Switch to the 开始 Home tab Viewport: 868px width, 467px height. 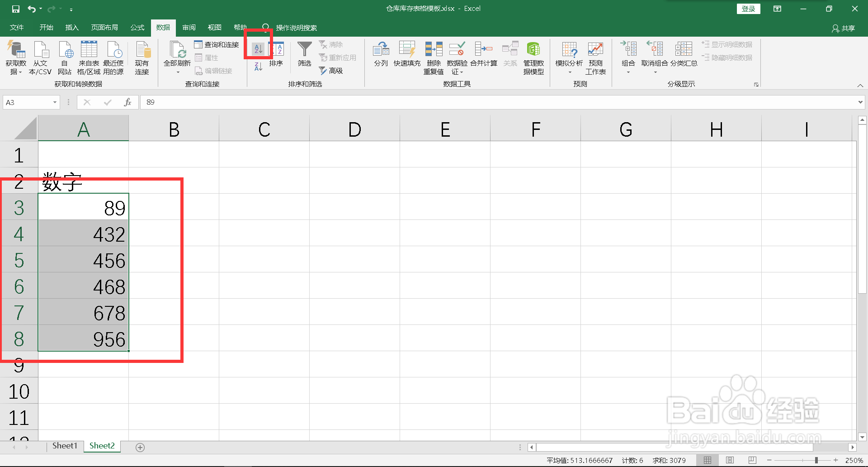tap(46, 28)
